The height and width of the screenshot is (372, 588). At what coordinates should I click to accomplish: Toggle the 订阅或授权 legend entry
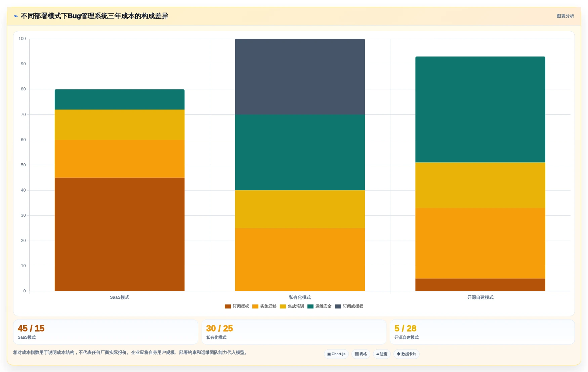pyautogui.click(x=349, y=306)
